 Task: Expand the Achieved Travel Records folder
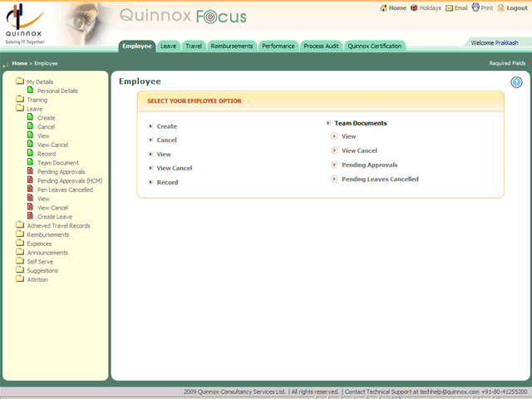20,225
